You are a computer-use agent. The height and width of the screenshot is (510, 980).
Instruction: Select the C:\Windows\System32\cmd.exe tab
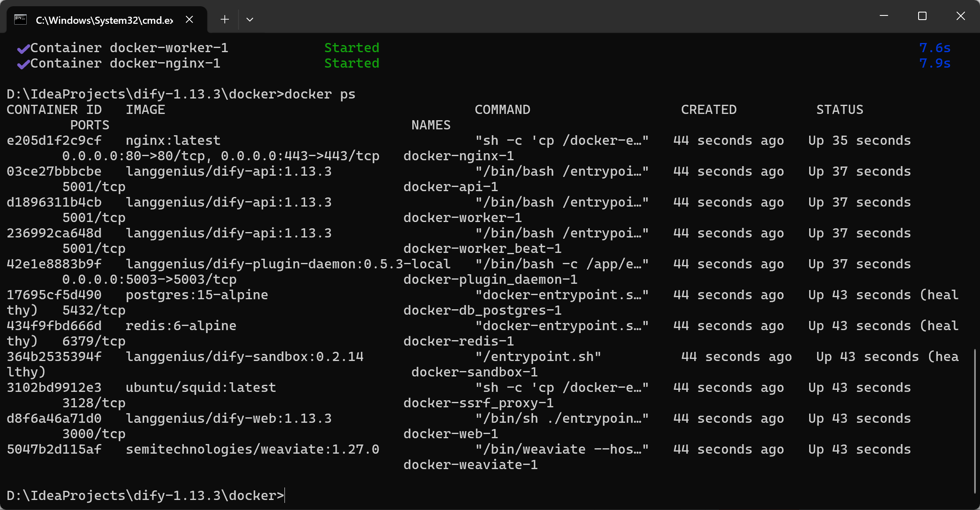[104, 20]
